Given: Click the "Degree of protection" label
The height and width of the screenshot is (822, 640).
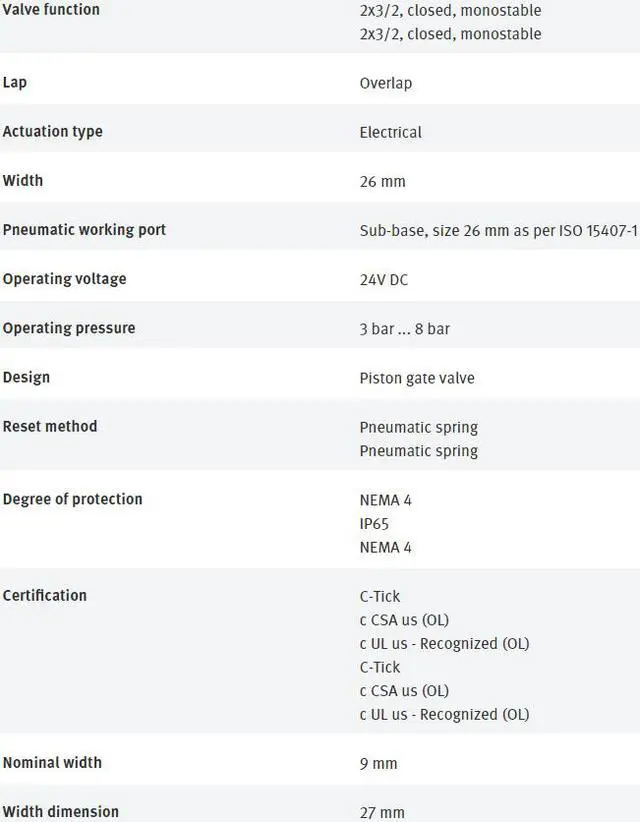Looking at the screenshot, I should (x=72, y=498).
